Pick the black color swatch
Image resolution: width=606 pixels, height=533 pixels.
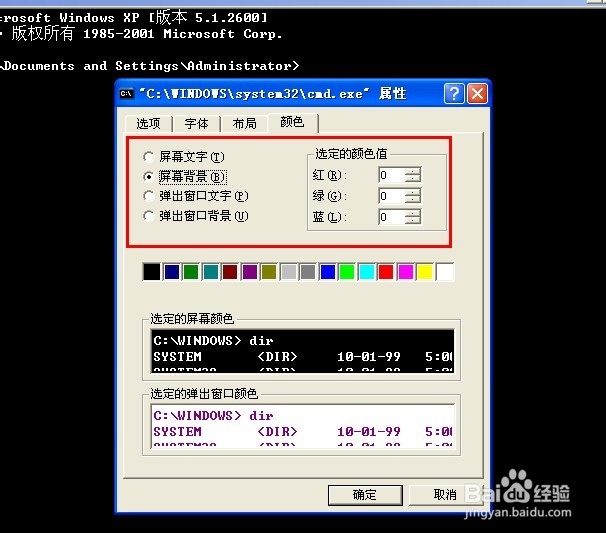tap(152, 272)
